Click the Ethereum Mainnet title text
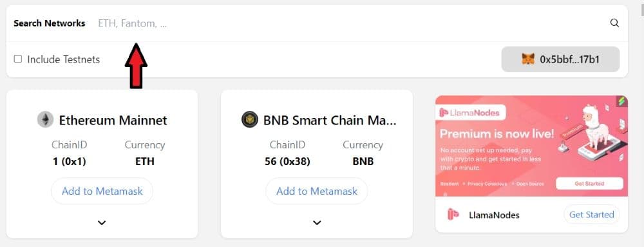The width and height of the screenshot is (644, 247). tap(113, 121)
